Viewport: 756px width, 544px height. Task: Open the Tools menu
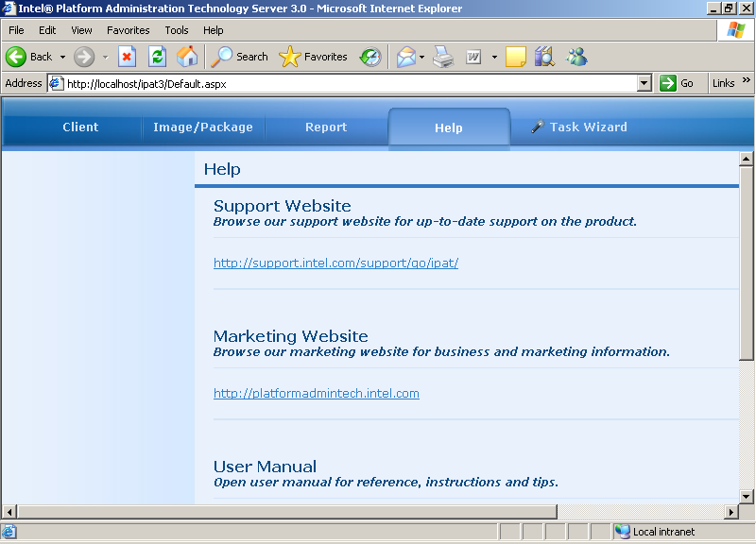point(177,30)
